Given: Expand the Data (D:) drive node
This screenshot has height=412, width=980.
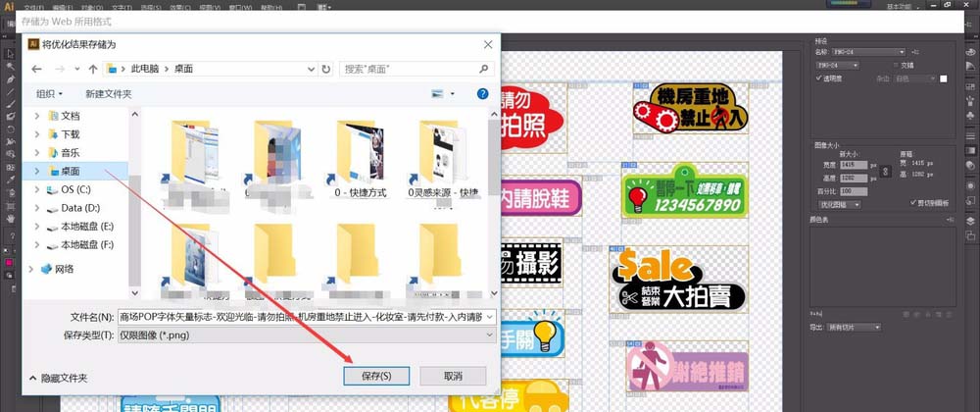Looking at the screenshot, I should pos(37,208).
